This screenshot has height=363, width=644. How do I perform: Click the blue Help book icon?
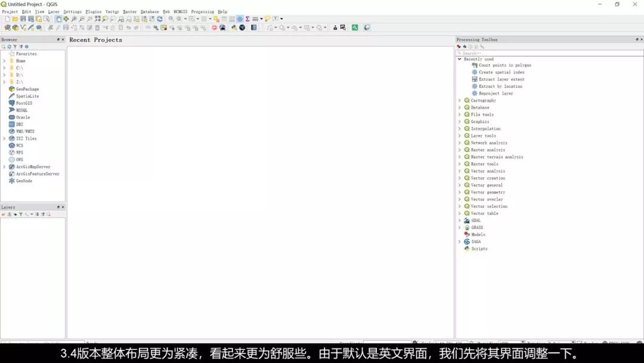(x=254, y=27)
